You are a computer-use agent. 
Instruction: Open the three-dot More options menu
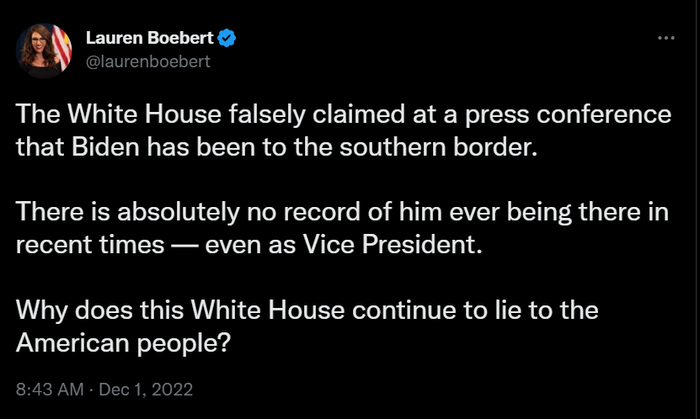[666, 37]
